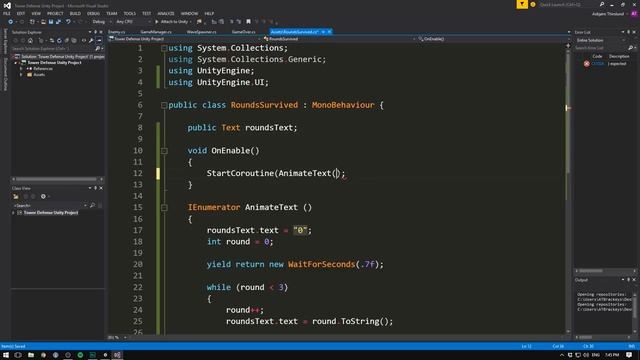The width and height of the screenshot is (640, 360).
Task: Click the red error icon in Error List
Action: click(587, 64)
